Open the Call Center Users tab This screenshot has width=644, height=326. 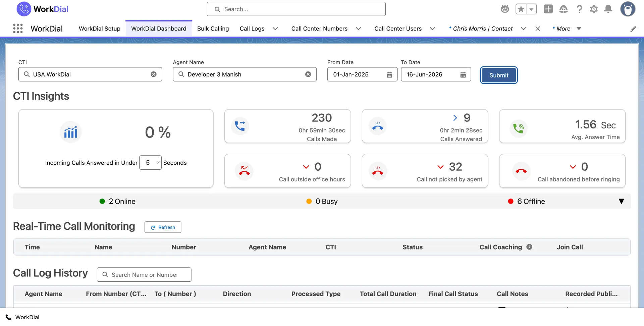398,29
